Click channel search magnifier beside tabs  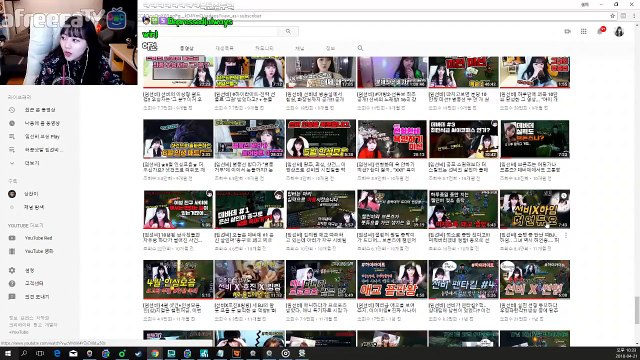click(360, 48)
